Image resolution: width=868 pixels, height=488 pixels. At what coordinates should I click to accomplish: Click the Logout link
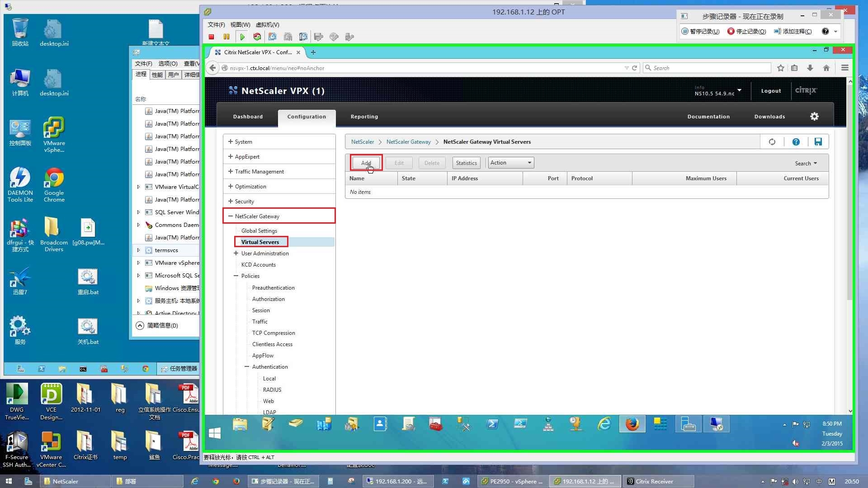771,91
